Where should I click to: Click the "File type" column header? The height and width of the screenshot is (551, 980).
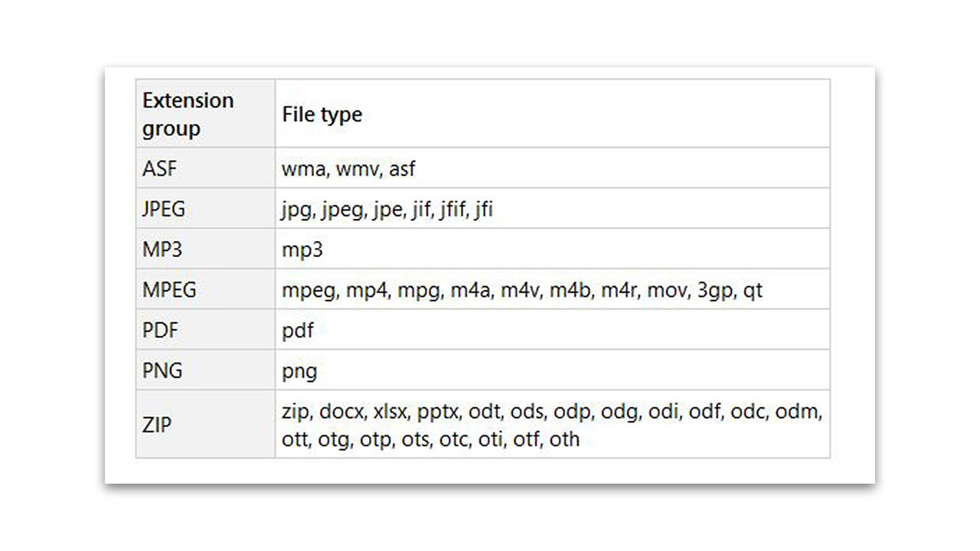(x=552, y=113)
